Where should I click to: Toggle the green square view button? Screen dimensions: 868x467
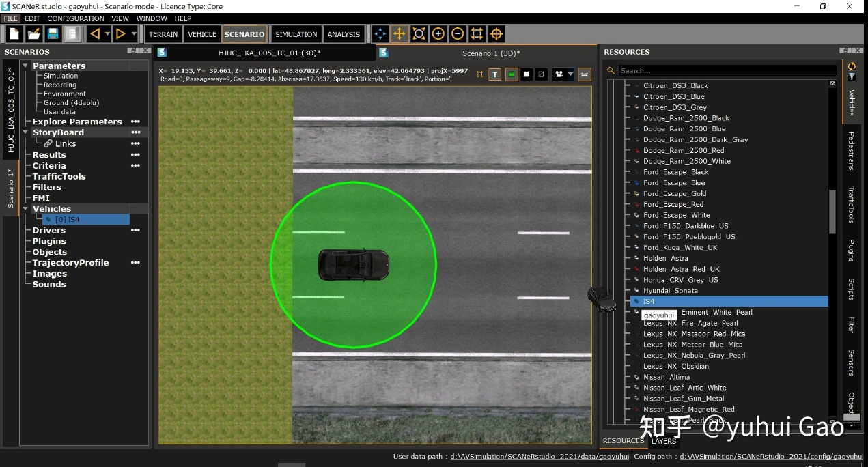[x=511, y=74]
